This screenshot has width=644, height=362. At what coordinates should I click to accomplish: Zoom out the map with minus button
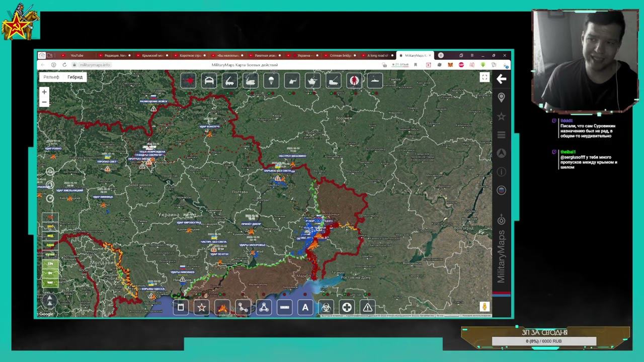pyautogui.click(x=44, y=102)
